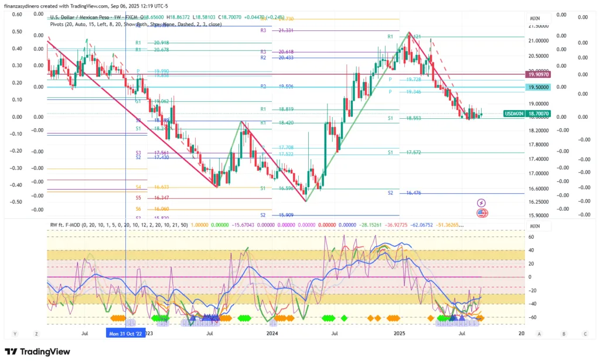Open the MXN currency selector on price pane
600x364 pixels.
(538, 18)
